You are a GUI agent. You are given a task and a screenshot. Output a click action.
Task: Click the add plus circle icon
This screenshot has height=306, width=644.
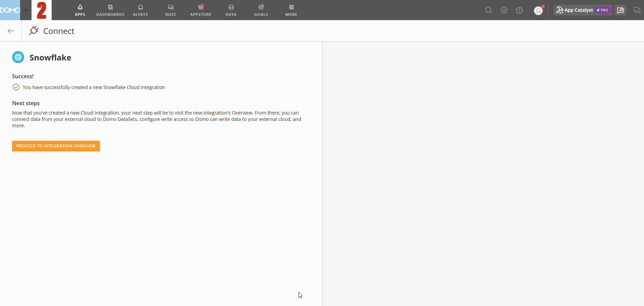click(x=504, y=10)
